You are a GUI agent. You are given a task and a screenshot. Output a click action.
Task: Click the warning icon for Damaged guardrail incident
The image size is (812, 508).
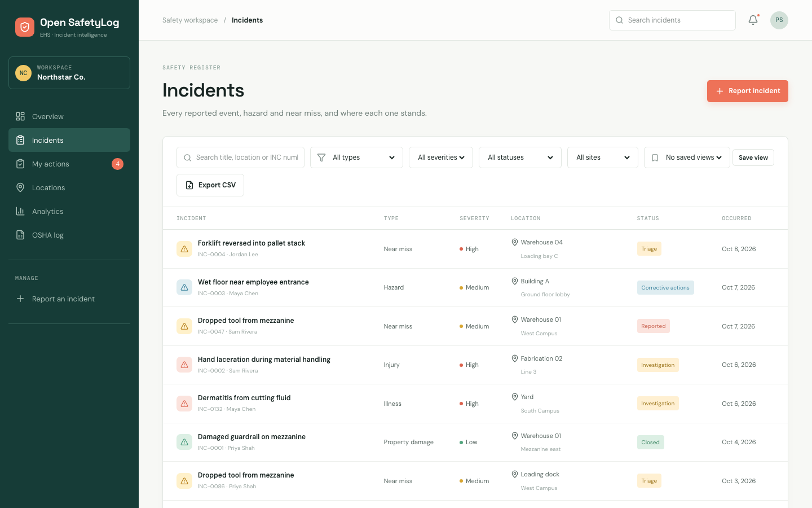pyautogui.click(x=184, y=442)
